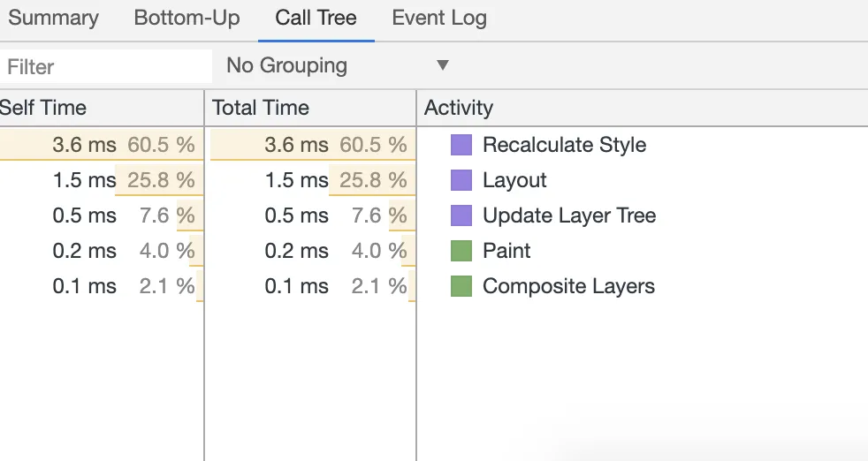Click Self Time cell 0.1 ms 2.1 %

point(102,287)
